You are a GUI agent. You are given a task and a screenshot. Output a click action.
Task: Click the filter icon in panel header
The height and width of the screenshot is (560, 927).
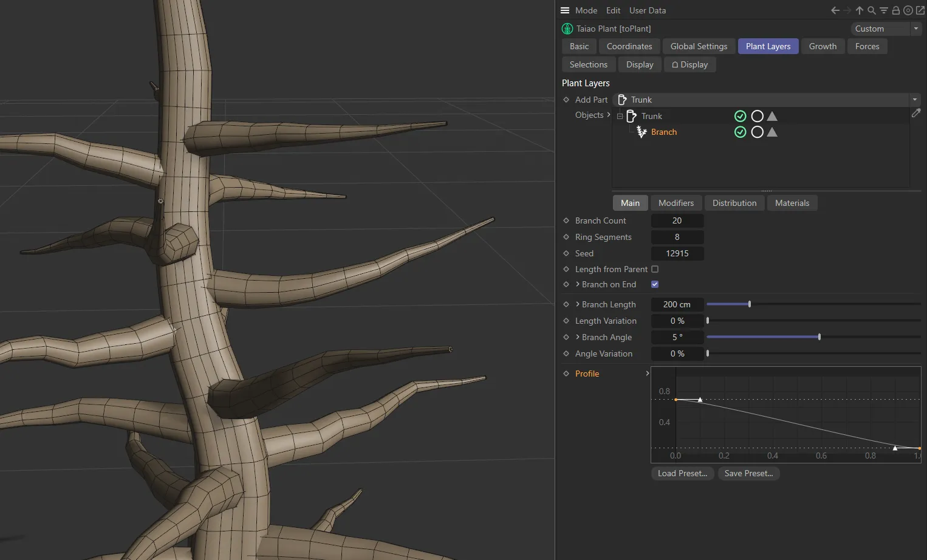coord(884,10)
